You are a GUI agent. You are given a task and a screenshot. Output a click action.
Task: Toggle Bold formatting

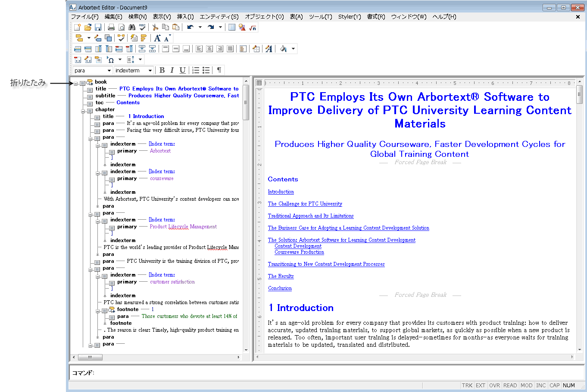coord(162,70)
